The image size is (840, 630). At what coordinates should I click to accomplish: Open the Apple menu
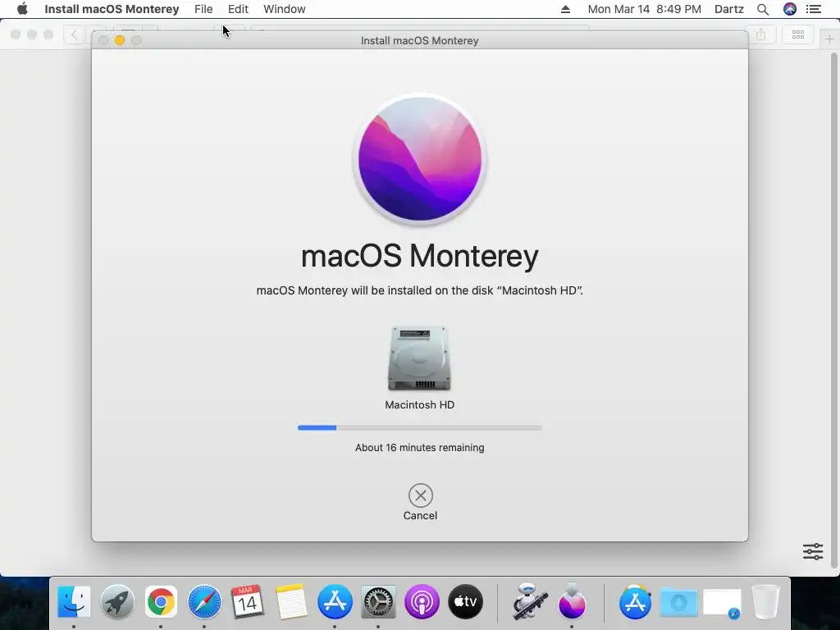click(x=22, y=9)
